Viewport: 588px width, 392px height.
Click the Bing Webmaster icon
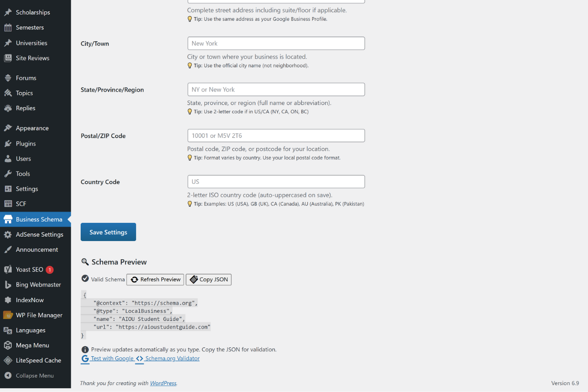tap(8, 285)
